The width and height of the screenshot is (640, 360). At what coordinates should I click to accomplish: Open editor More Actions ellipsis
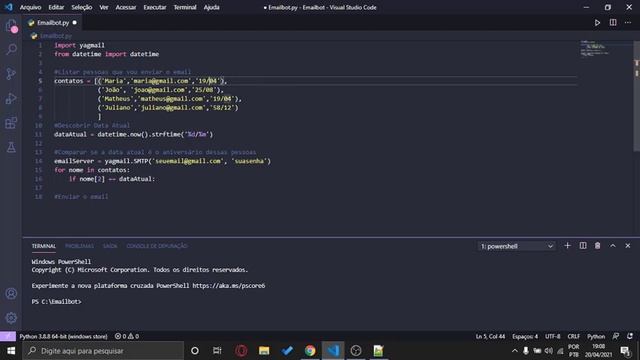pyautogui.click(x=628, y=22)
